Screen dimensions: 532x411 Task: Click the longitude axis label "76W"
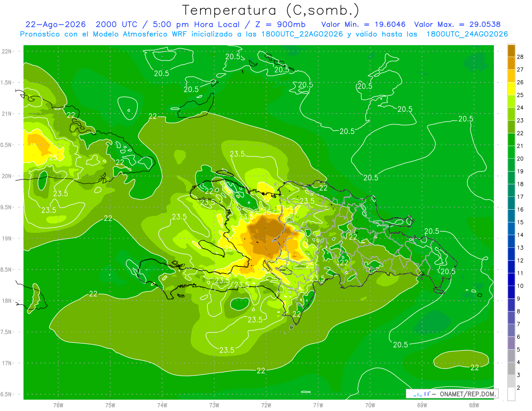tap(58, 405)
